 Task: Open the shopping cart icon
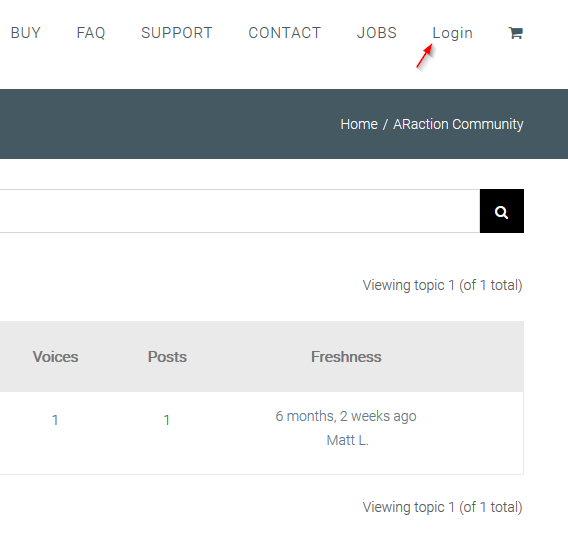pyautogui.click(x=515, y=33)
